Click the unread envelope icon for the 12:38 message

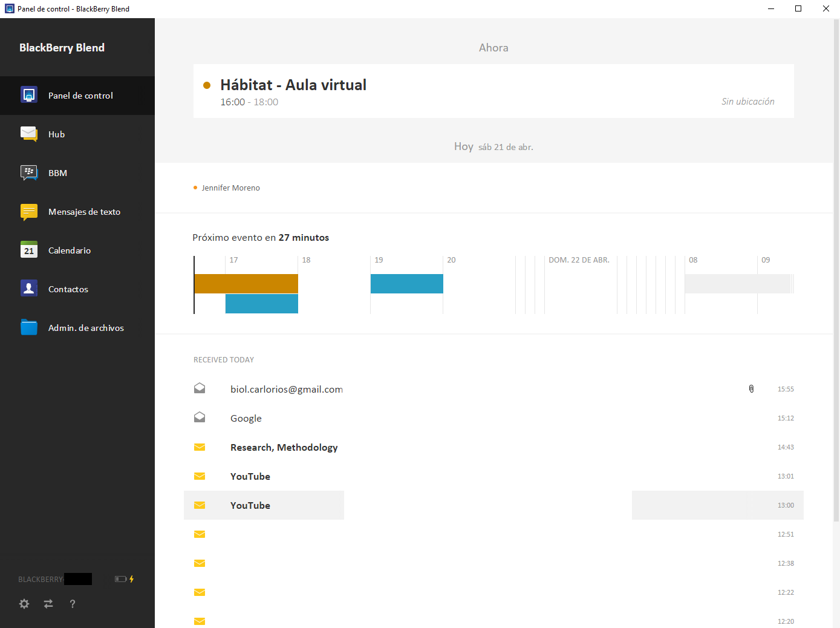(x=200, y=563)
